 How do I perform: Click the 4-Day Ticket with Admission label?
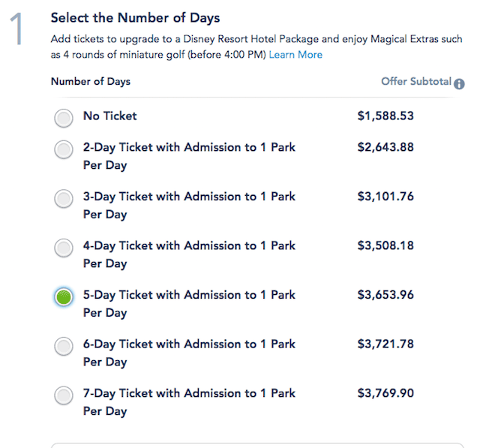tap(189, 254)
